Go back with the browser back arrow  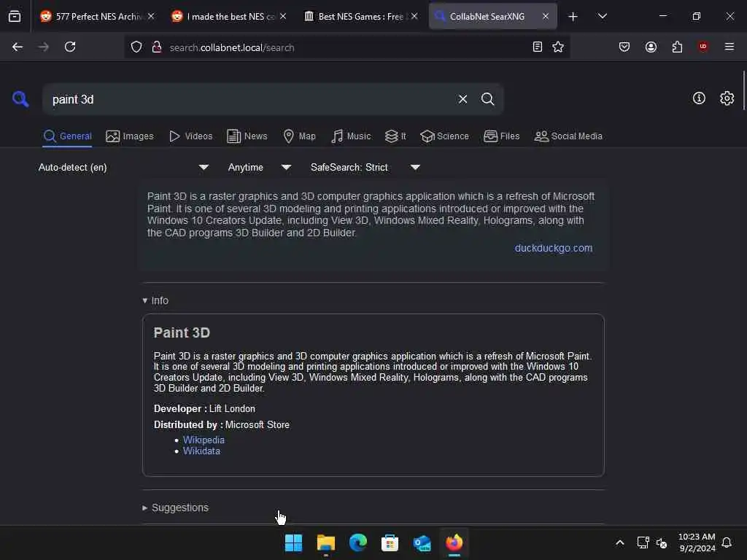coord(18,47)
